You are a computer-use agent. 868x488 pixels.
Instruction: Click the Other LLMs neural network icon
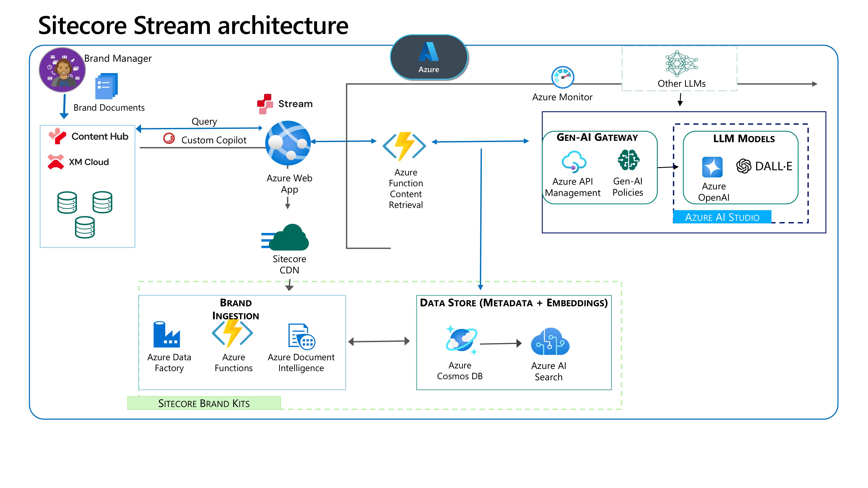pos(681,63)
